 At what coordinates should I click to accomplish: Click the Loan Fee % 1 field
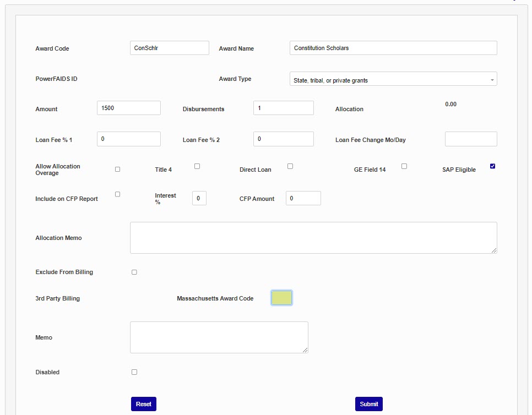click(128, 139)
